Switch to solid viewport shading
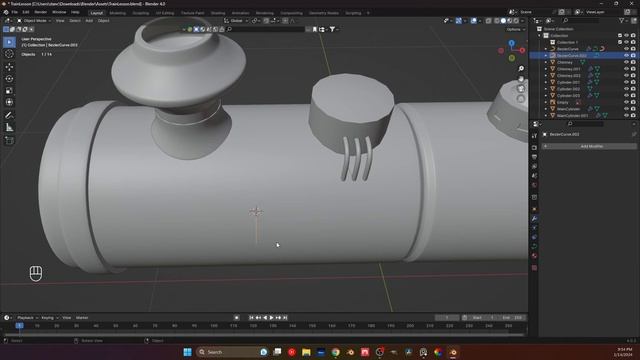This screenshot has height=360, width=640. click(503, 20)
